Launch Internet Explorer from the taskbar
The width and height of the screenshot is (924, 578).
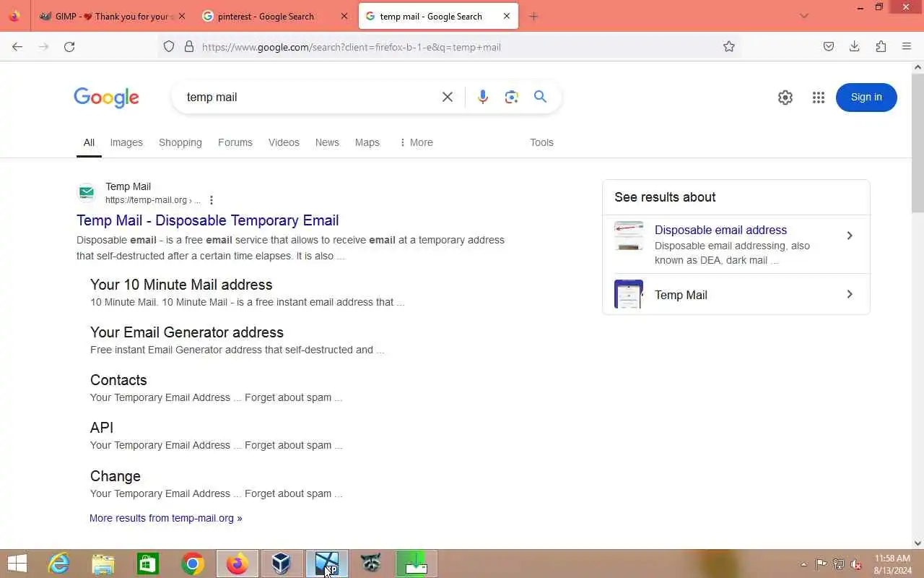tap(58, 564)
